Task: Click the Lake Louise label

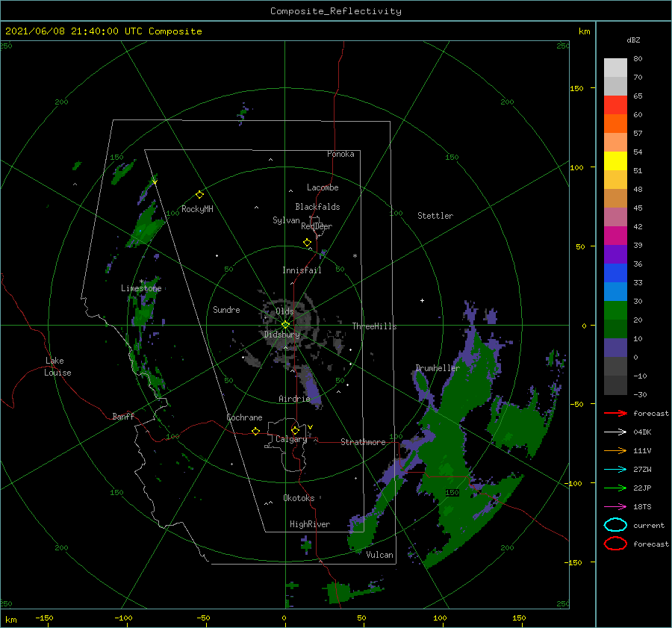Action: pos(57,367)
